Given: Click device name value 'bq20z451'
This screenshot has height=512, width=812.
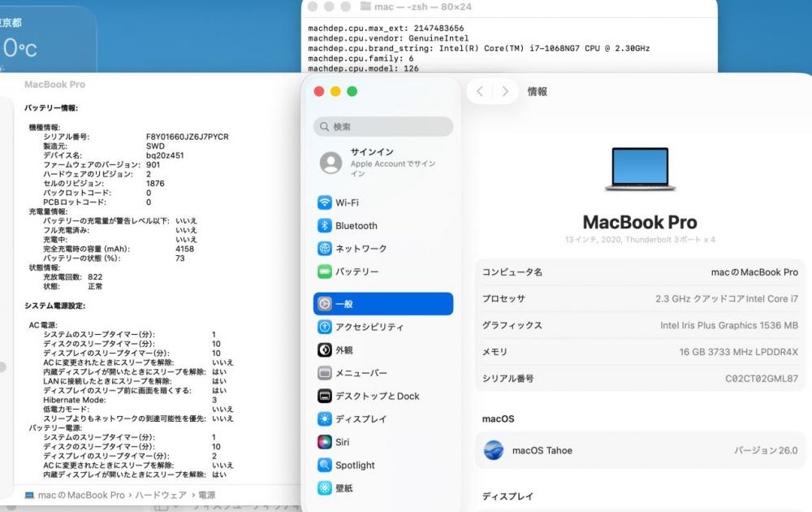Looking at the screenshot, I should tap(165, 155).
